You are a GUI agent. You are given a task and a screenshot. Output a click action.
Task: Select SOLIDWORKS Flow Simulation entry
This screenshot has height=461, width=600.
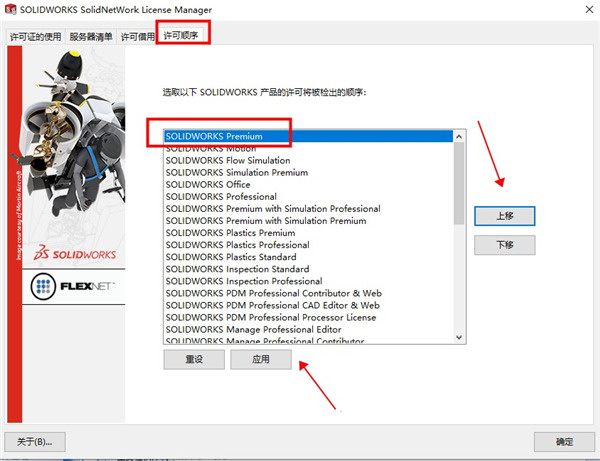(x=308, y=160)
